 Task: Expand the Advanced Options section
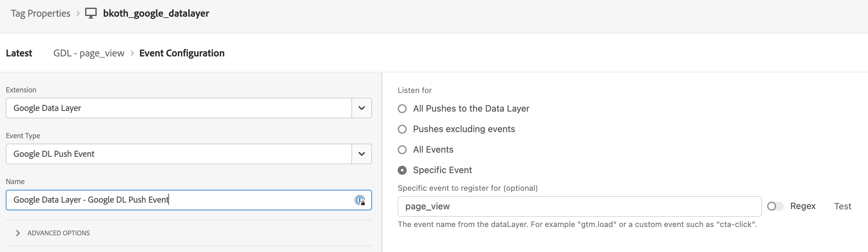(18, 233)
